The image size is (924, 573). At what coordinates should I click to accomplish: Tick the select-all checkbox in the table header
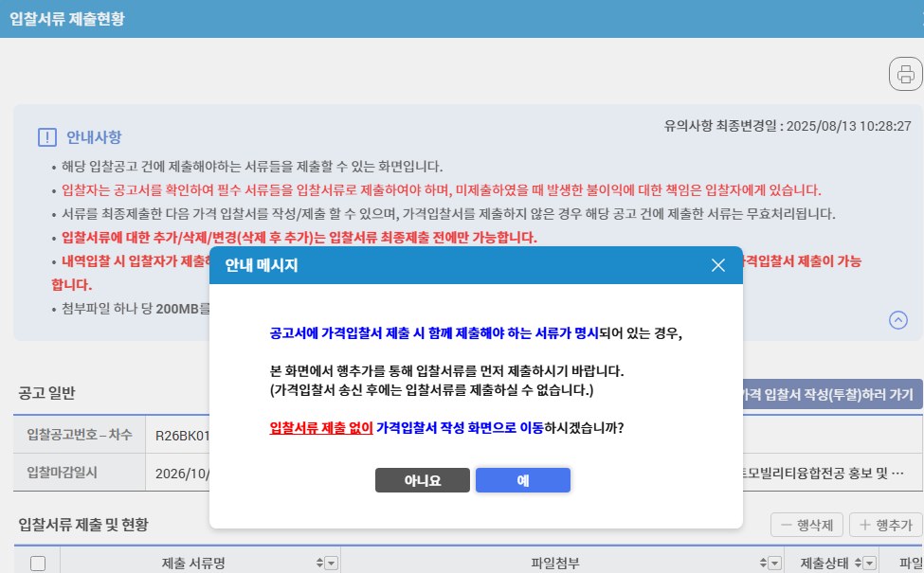[38, 564]
